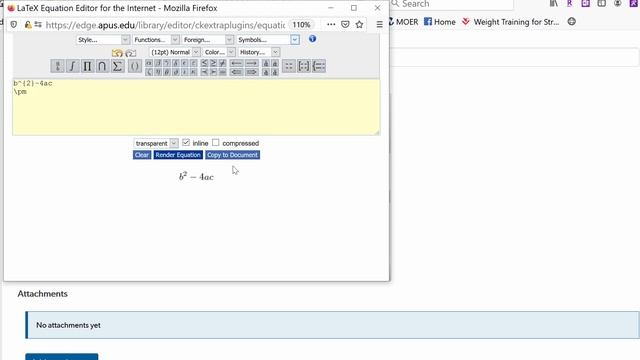Insert the greater-than-or-equal symbol
The image size is (640, 360).
pos(213,63)
